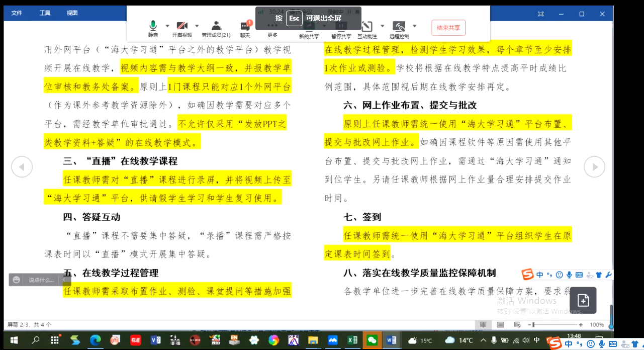
Task: Open File Explorer from the taskbar
Action: coord(313,340)
